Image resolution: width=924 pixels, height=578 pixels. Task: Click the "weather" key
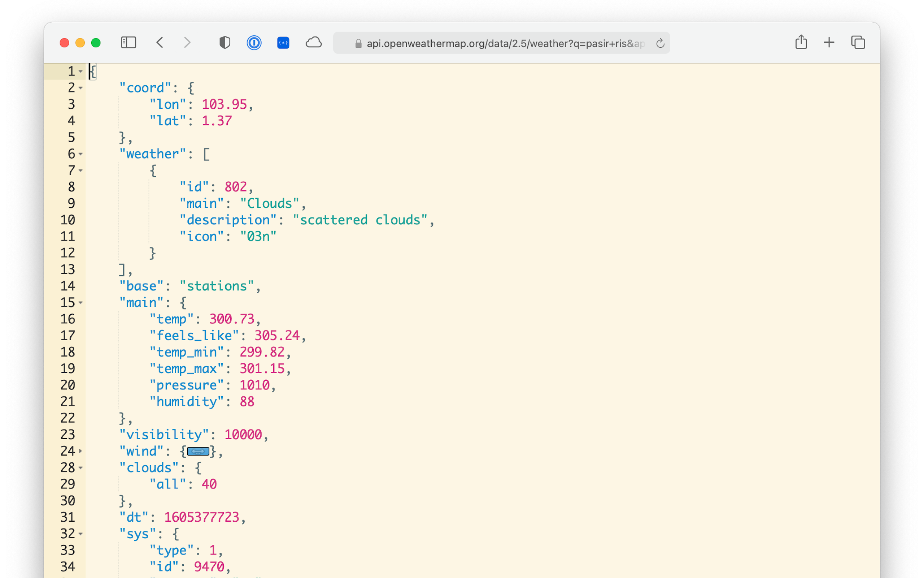click(x=153, y=154)
